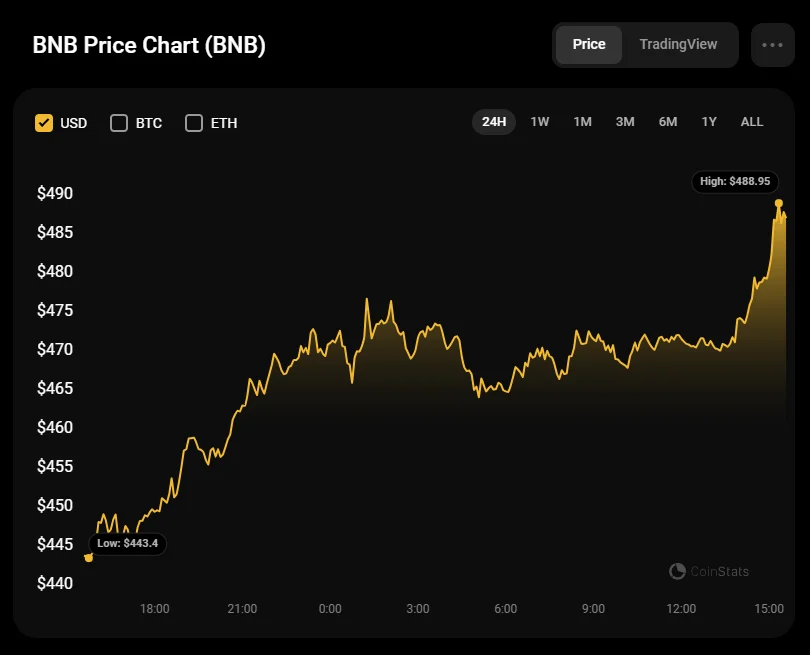Show ALL time price history
This screenshot has height=655, width=810.
pyautogui.click(x=752, y=122)
